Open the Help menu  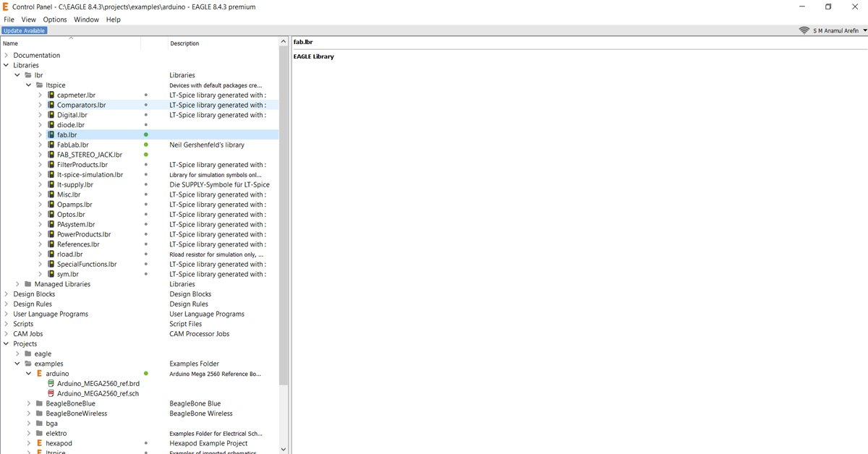114,20
